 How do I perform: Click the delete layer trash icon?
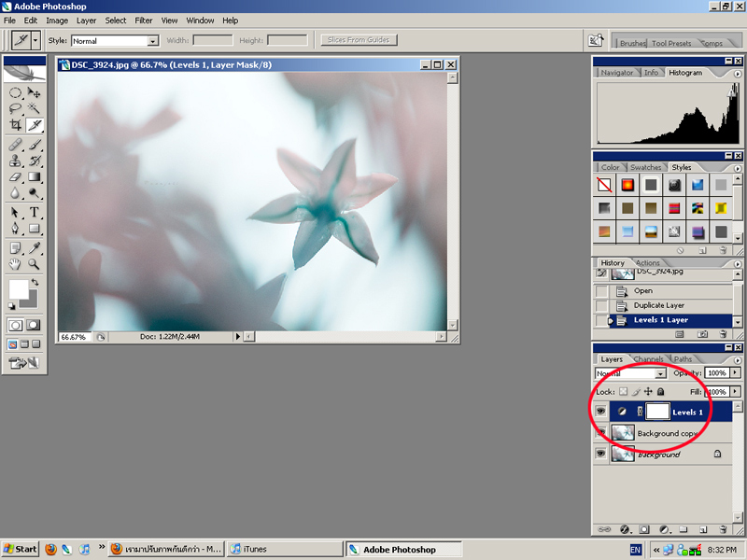[x=723, y=529]
